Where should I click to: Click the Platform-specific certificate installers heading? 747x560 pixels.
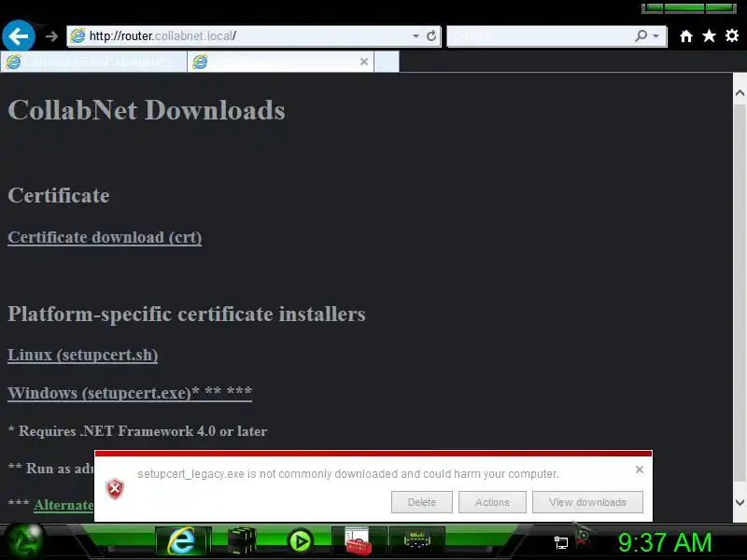click(187, 315)
